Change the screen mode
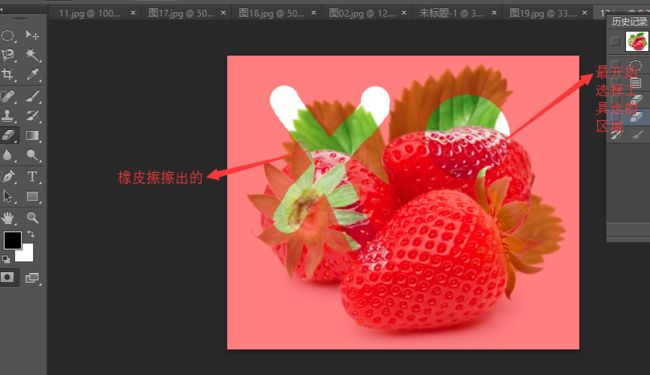 coord(32,278)
